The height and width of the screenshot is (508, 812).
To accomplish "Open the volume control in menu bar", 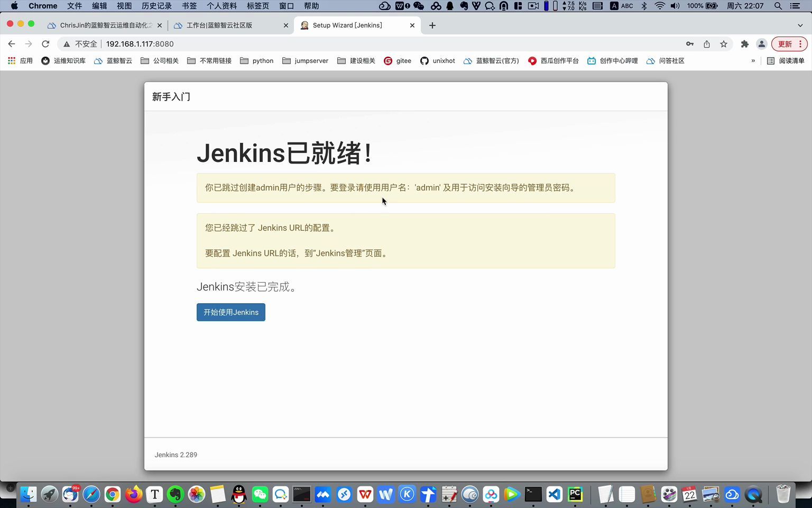I will click(x=675, y=6).
